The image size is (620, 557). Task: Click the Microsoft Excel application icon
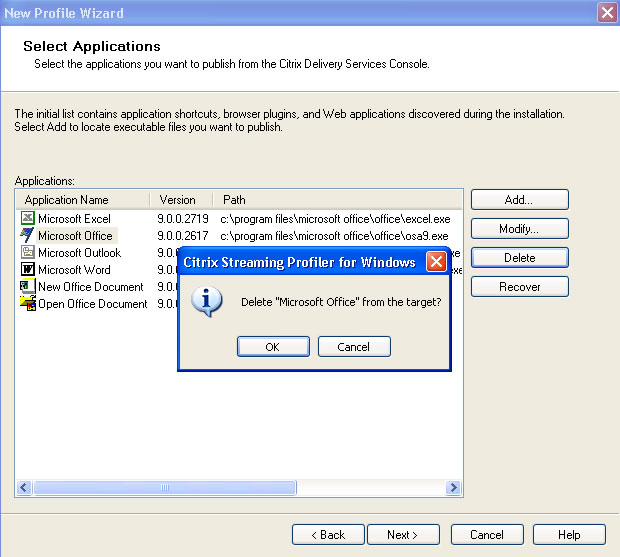[28, 218]
